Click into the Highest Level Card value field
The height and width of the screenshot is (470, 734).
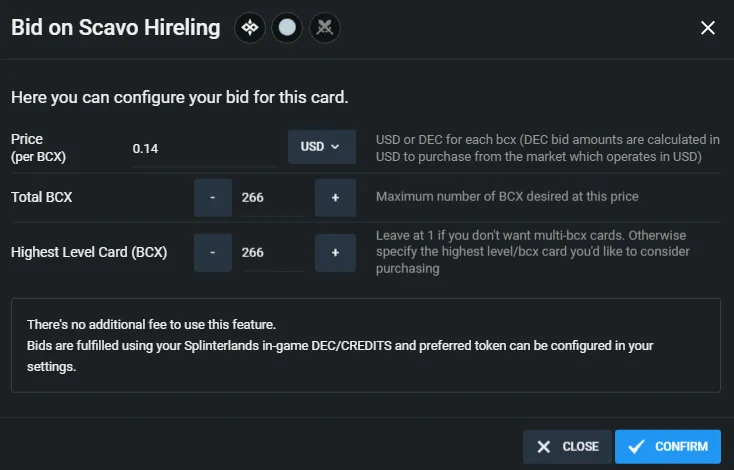click(x=273, y=253)
